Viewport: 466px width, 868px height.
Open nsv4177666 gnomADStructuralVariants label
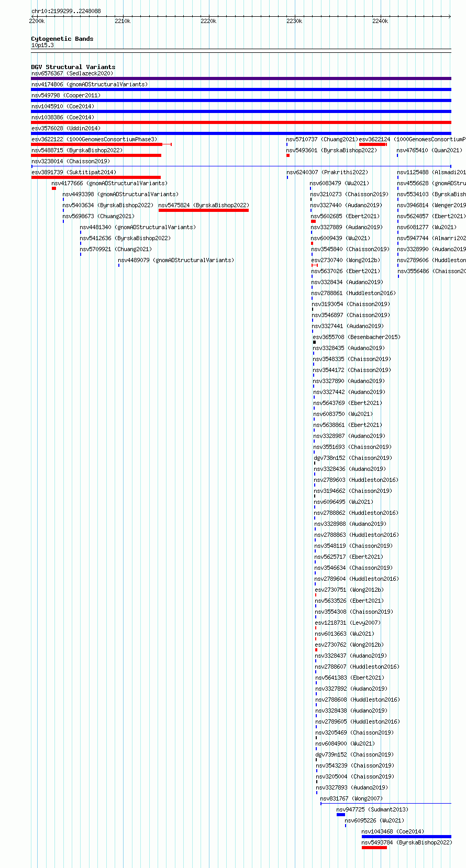coord(109,183)
